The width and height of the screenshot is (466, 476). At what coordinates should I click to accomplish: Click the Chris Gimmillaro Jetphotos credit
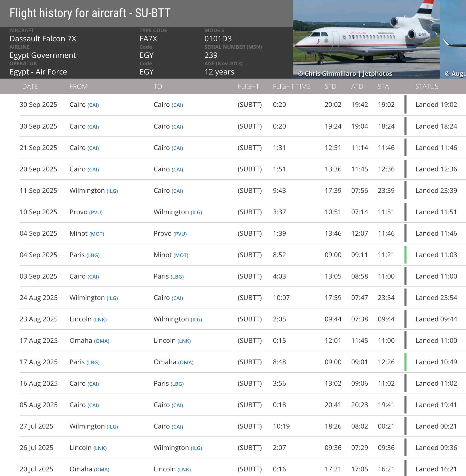click(345, 74)
